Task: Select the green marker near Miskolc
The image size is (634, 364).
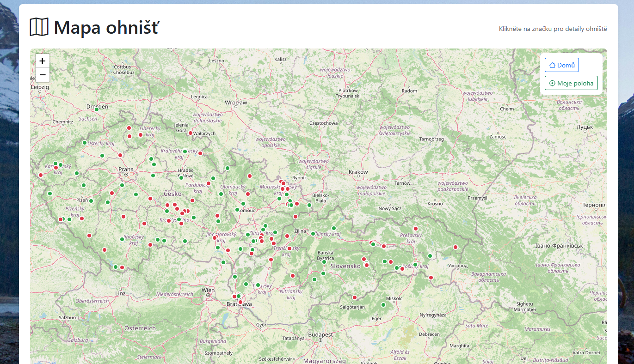Action: pyautogui.click(x=383, y=305)
